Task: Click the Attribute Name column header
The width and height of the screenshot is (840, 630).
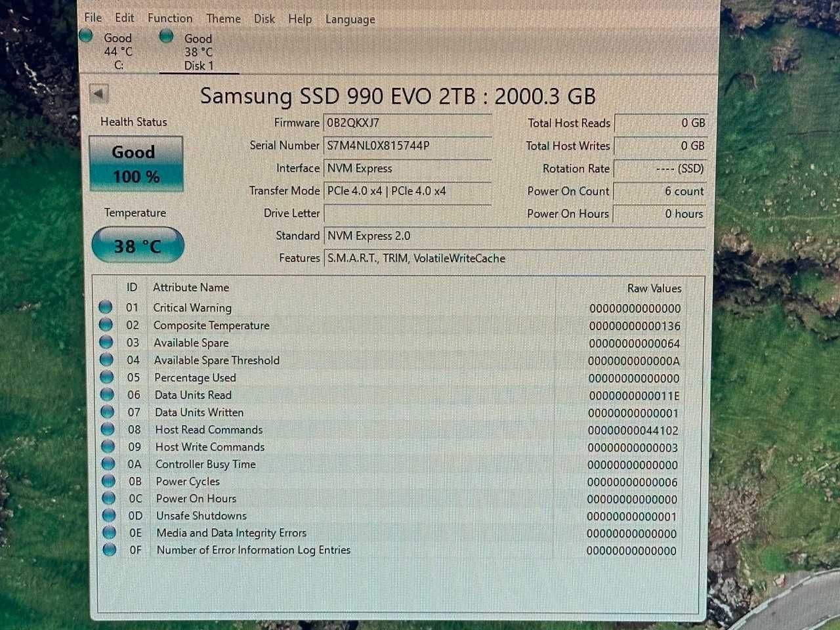Action: pyautogui.click(x=191, y=287)
